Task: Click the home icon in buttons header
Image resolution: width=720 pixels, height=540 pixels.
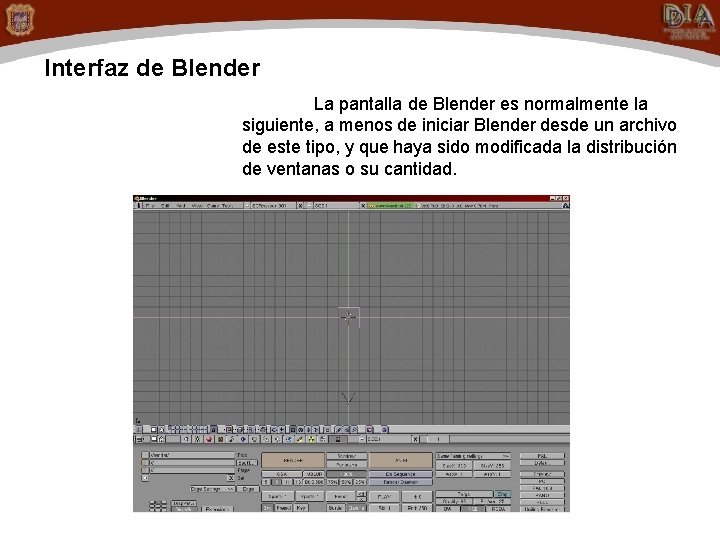Action: pyautogui.click(x=161, y=439)
